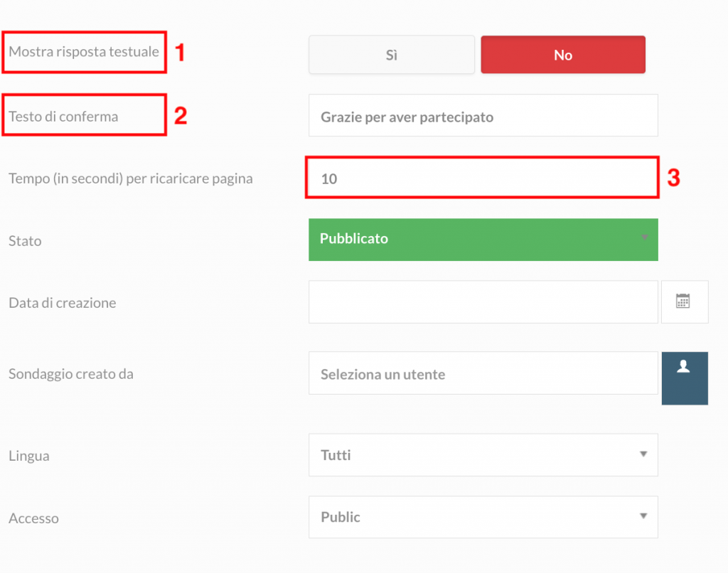
Task: Expand the Accesso Public dropdown arrow
Action: click(643, 516)
